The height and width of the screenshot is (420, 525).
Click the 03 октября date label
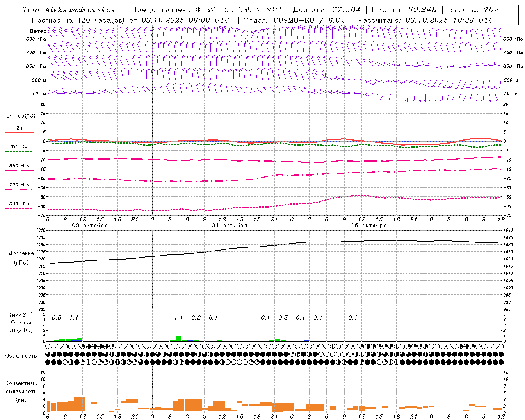(90, 225)
